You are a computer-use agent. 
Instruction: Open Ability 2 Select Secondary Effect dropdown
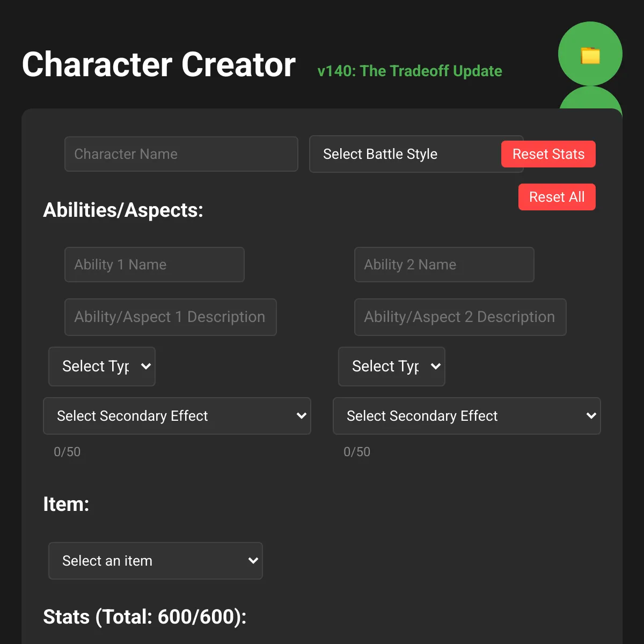pyautogui.click(x=467, y=416)
